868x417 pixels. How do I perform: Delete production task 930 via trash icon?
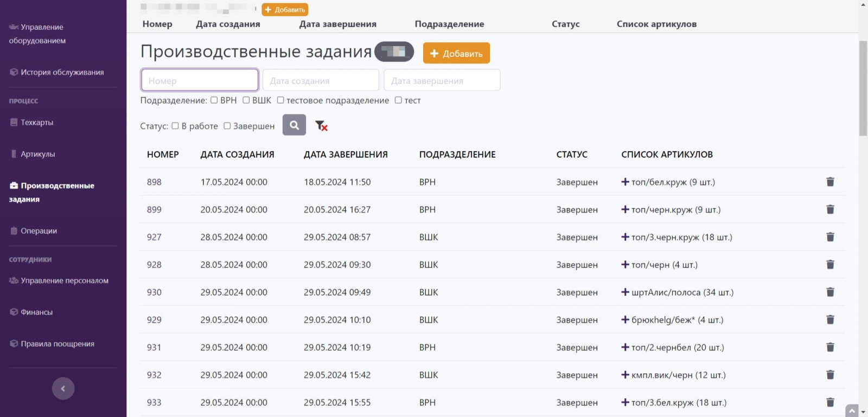coord(830,292)
